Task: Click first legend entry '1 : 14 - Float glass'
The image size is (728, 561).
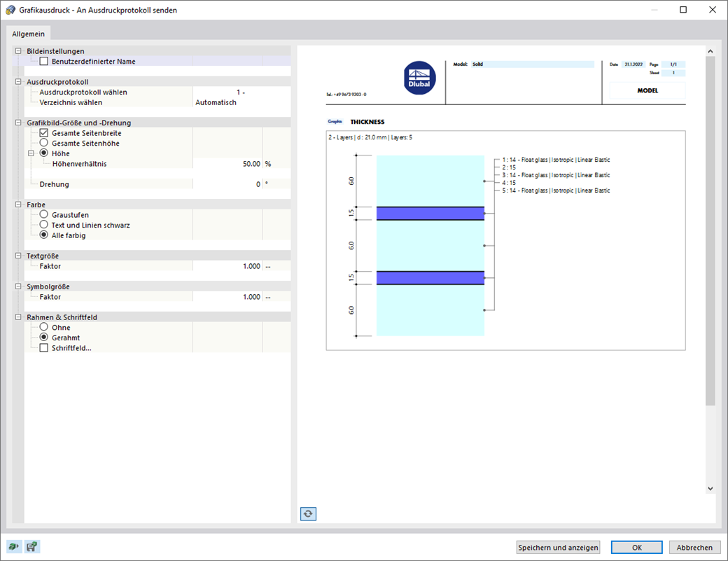Action: (x=556, y=160)
